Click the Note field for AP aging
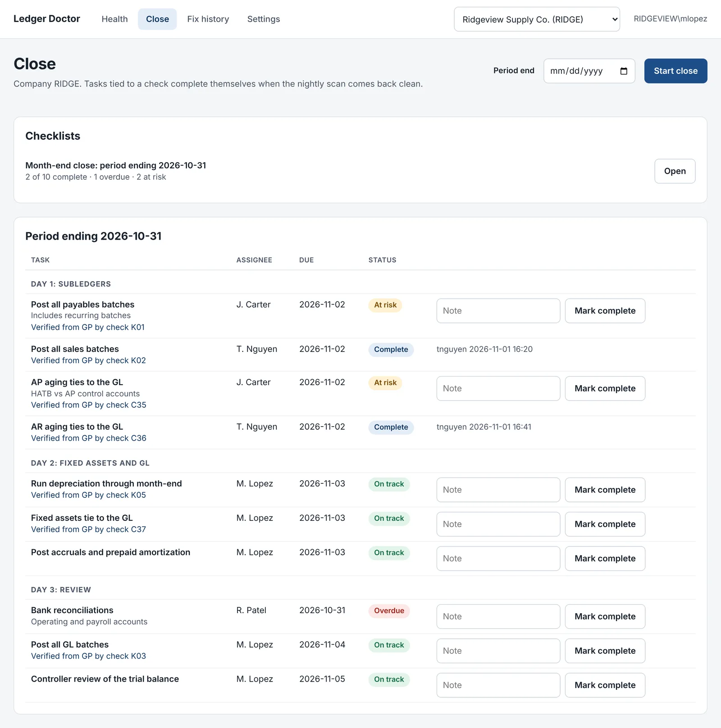The image size is (721, 728). click(x=498, y=388)
